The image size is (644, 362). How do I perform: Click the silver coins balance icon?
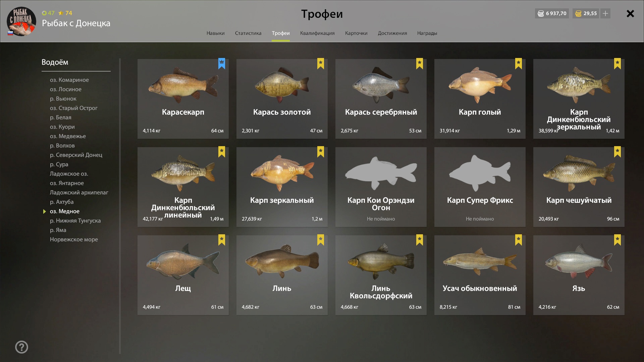[541, 13]
